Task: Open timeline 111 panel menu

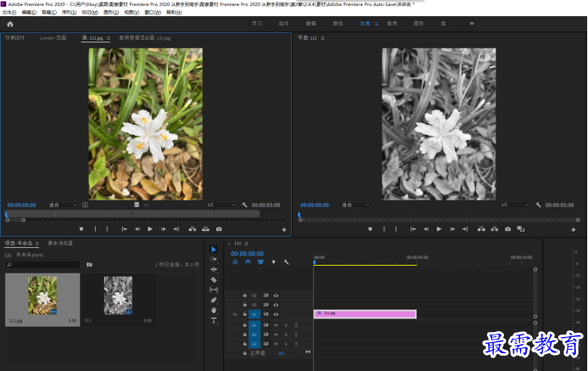Action: 246,244
